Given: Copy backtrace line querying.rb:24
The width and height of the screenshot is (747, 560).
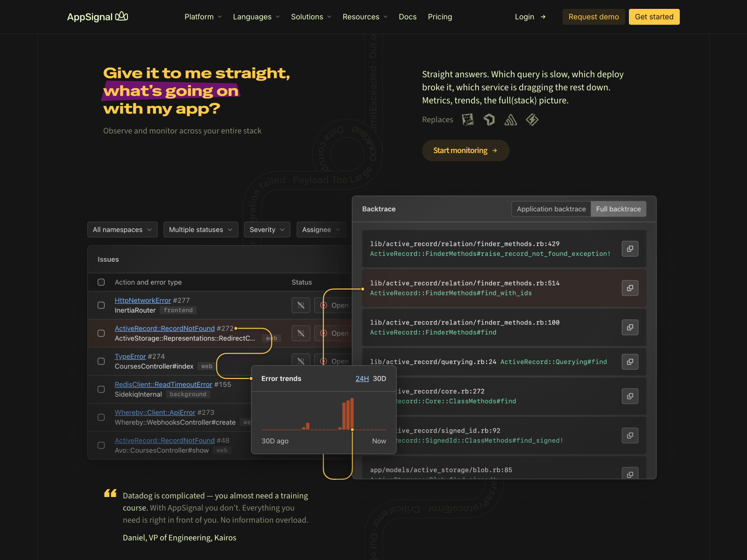Looking at the screenshot, I should pos(630,362).
